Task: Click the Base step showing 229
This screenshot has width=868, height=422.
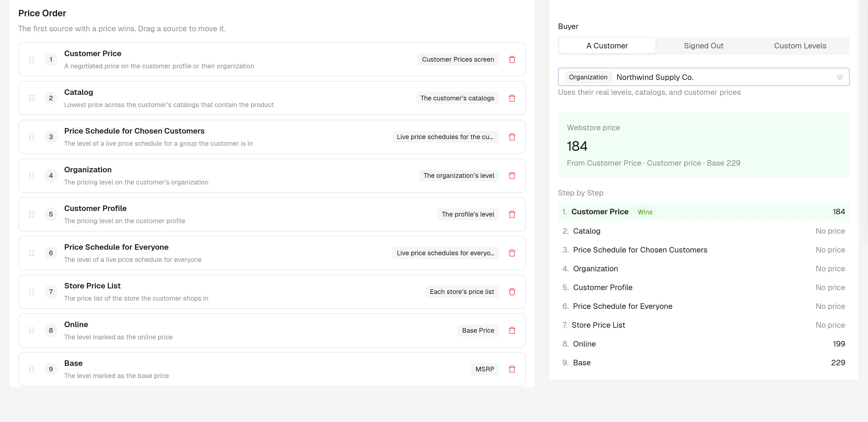Action: 704,363
